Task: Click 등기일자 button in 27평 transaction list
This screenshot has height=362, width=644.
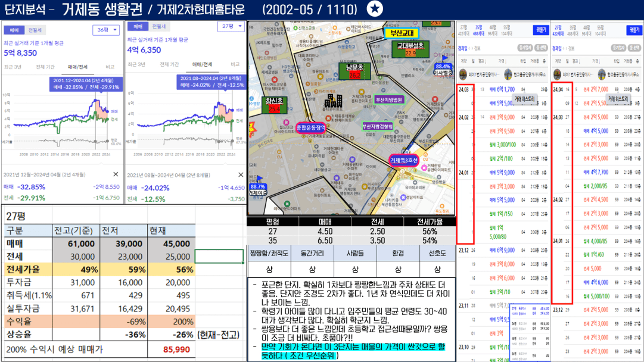Action: pyautogui.click(x=618, y=48)
